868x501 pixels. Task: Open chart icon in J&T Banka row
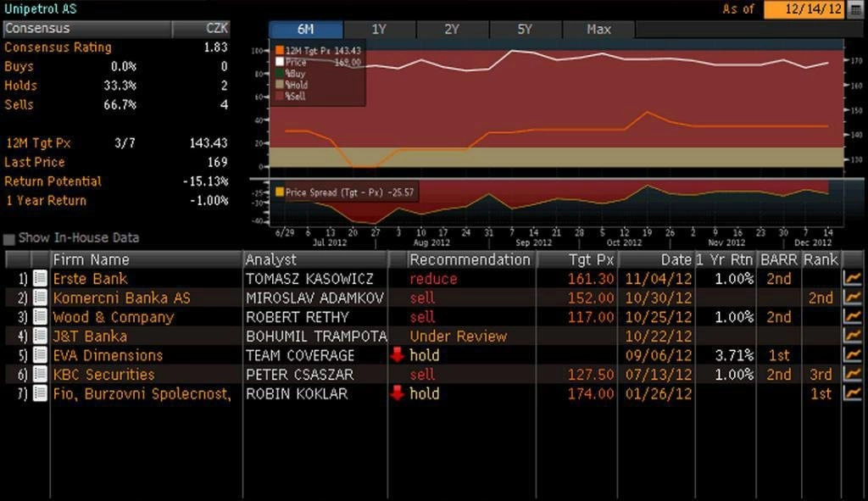853,336
